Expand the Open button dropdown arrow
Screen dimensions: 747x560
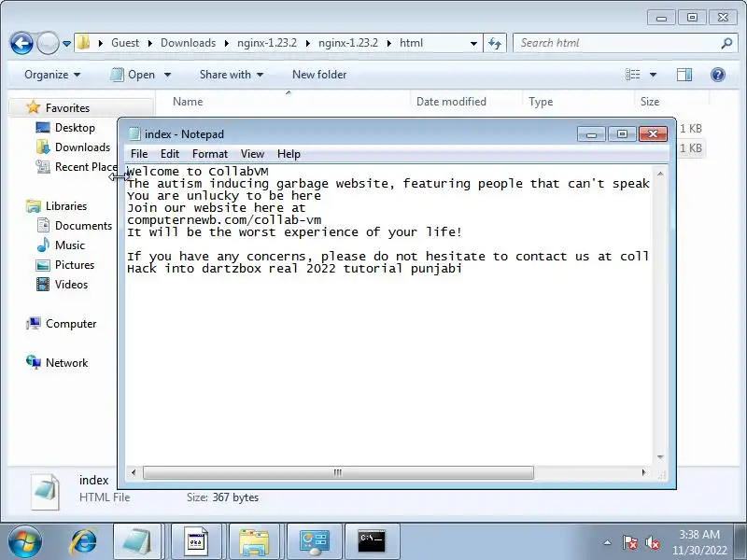click(167, 75)
